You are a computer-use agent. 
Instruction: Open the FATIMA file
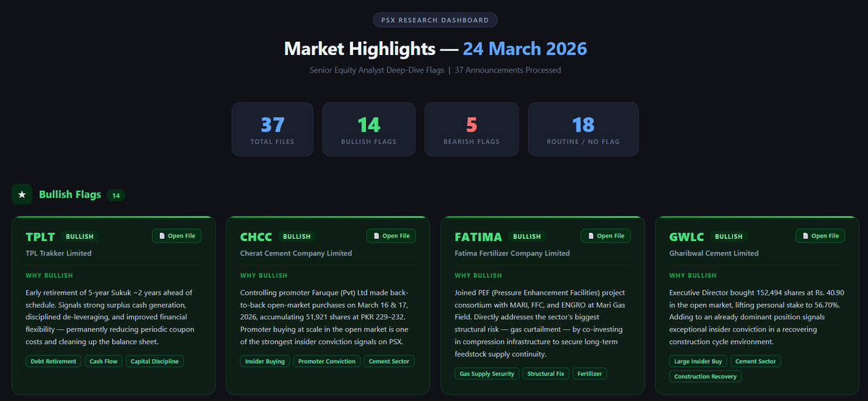coord(605,236)
